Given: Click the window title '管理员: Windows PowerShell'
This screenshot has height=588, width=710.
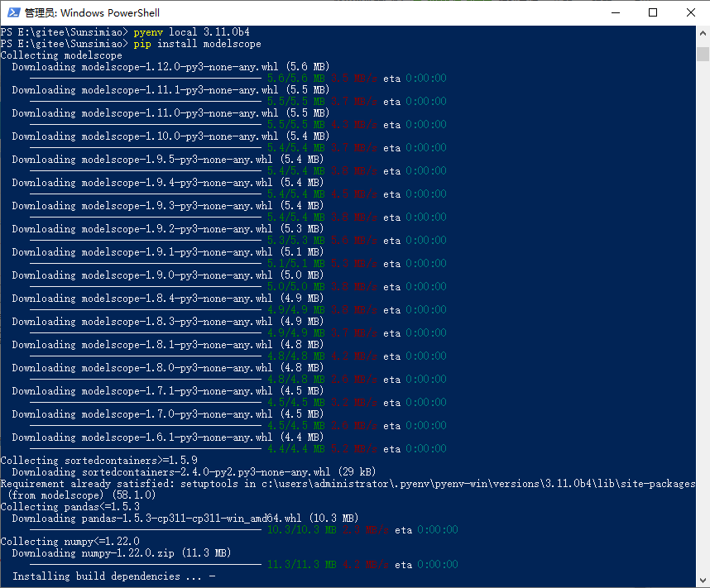Looking at the screenshot, I should click(x=92, y=12).
